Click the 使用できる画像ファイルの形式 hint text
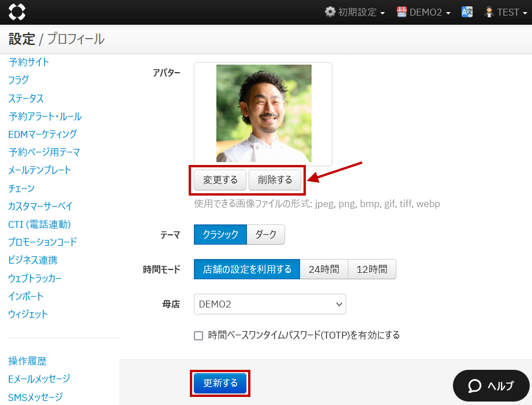Viewport: 532px width, 405px height. pyautogui.click(x=317, y=204)
